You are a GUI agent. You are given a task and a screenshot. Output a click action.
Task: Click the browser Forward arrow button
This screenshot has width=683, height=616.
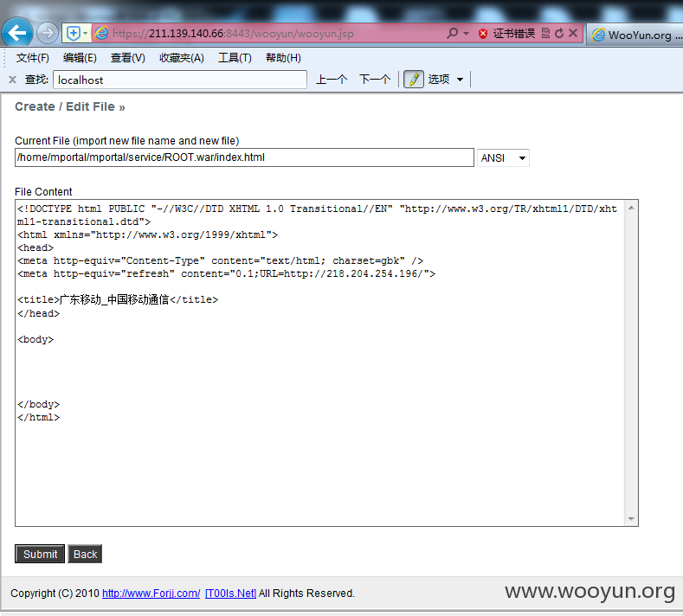[47, 33]
